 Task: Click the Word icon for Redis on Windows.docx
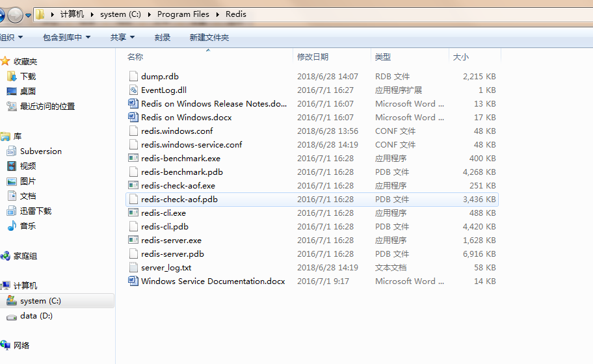click(x=133, y=117)
